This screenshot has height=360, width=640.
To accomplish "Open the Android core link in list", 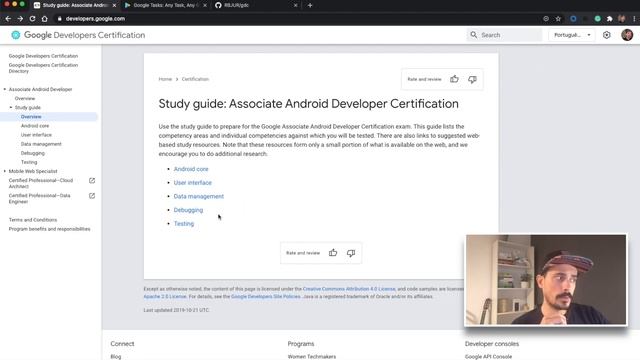I will (191, 169).
